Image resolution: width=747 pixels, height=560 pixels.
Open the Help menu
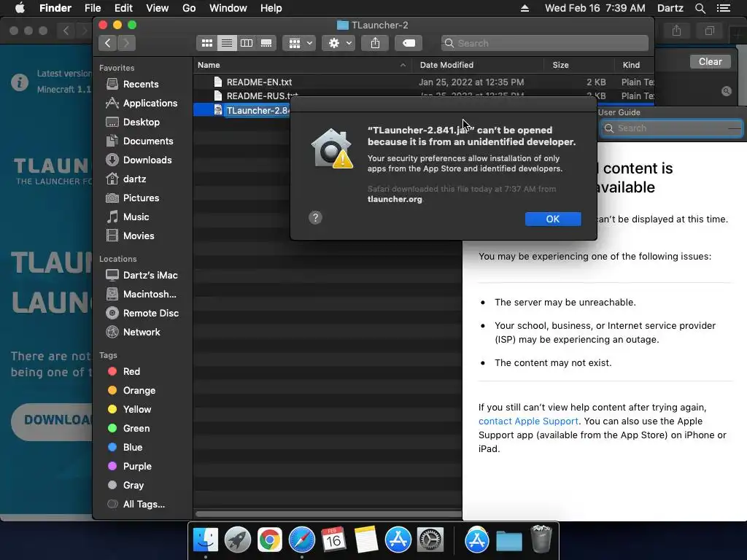pyautogui.click(x=271, y=8)
